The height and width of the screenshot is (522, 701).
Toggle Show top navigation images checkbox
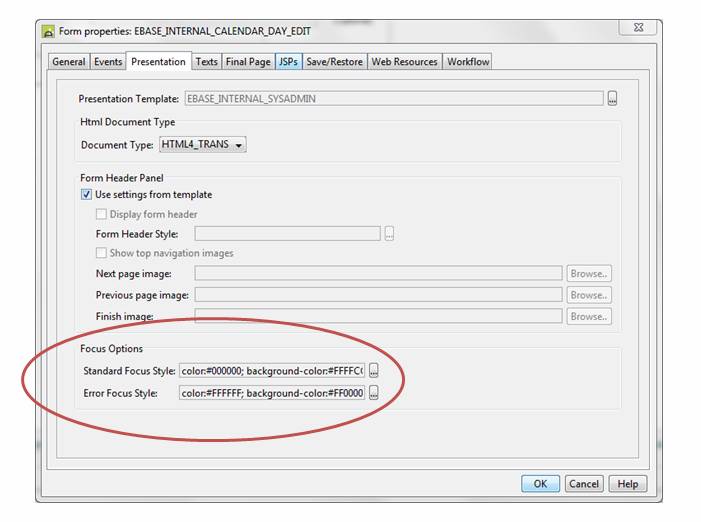pos(101,253)
